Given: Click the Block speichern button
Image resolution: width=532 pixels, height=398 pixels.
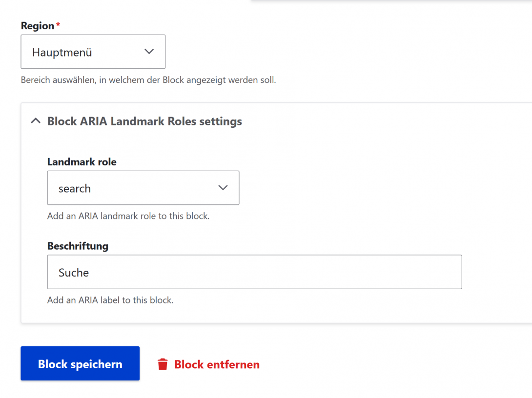Looking at the screenshot, I should pyautogui.click(x=80, y=364).
